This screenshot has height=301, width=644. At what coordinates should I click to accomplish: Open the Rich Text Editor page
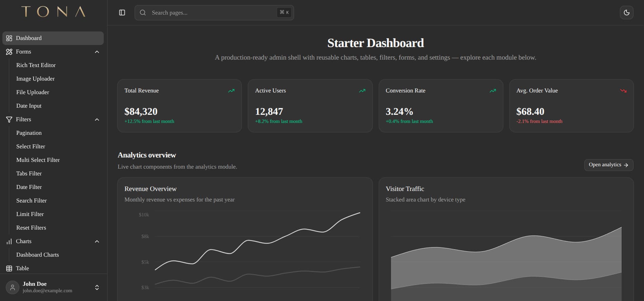[36, 65]
